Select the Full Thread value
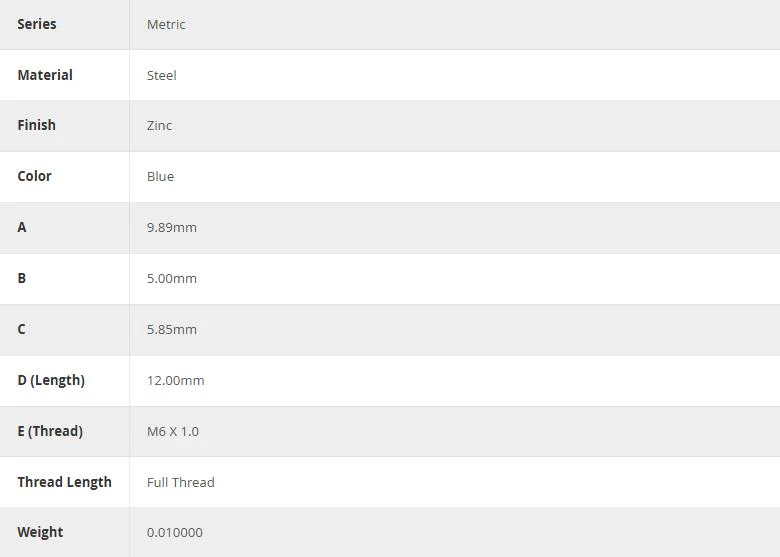The image size is (780, 557). click(x=181, y=482)
